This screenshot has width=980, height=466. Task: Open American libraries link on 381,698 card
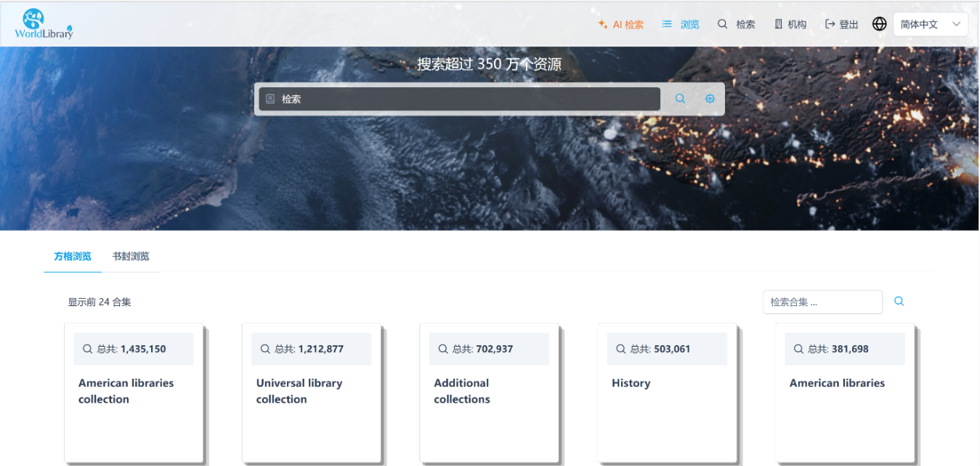tap(837, 383)
